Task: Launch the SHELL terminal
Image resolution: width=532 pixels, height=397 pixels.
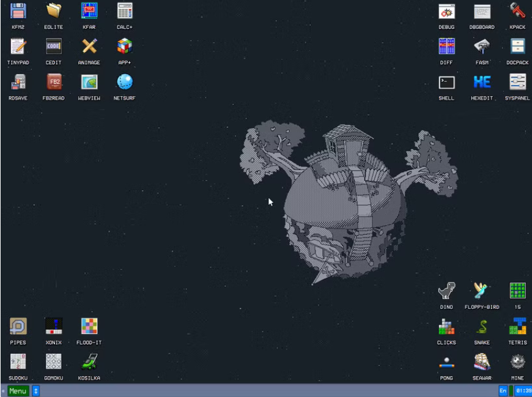Action: coord(446,83)
